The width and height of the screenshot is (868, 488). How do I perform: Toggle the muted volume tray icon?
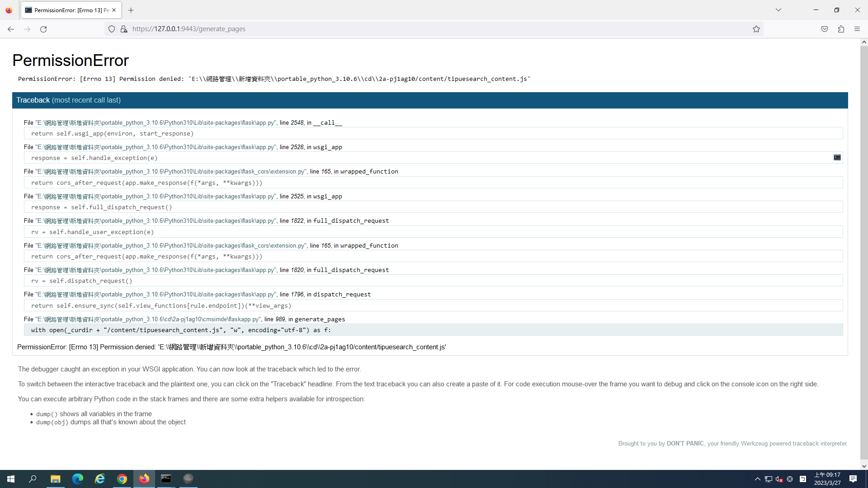pos(779,479)
